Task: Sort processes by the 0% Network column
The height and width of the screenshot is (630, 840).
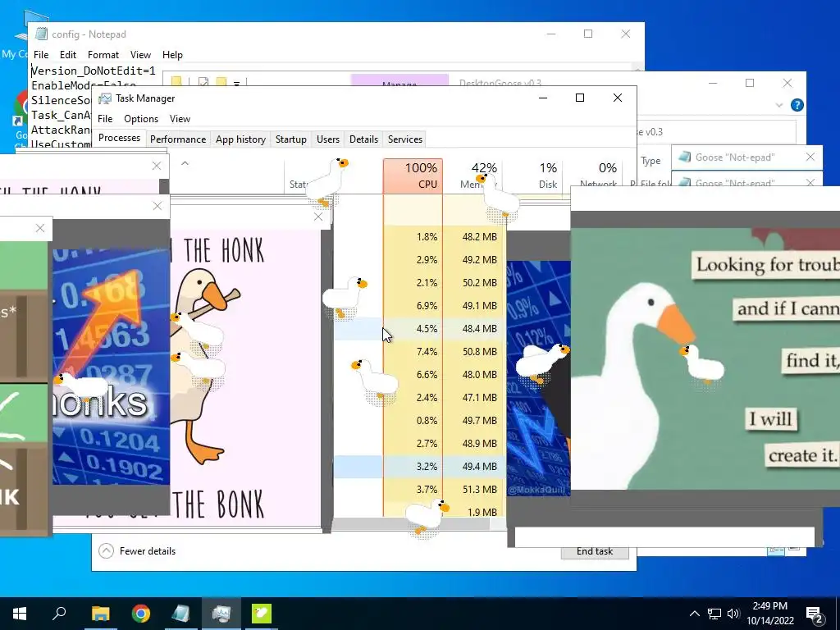Action: 594,176
